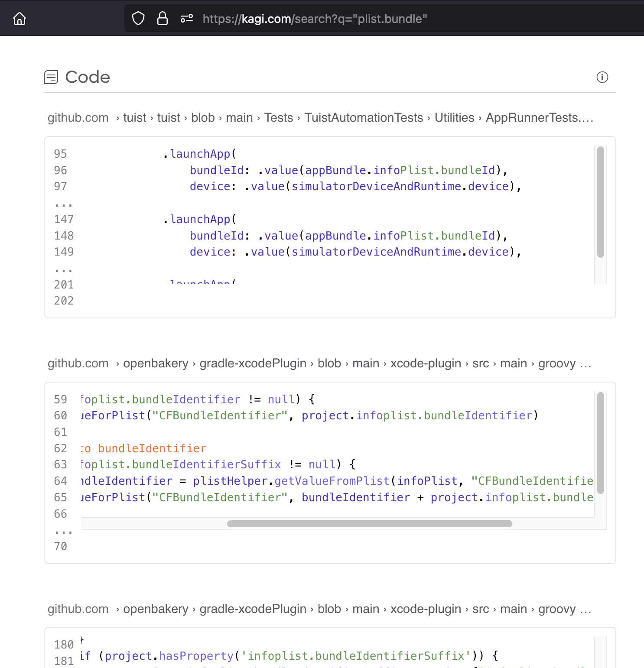Viewport: 644px width, 668px height.
Task: Click the hasProperty code on line 181
Action: tap(196, 656)
